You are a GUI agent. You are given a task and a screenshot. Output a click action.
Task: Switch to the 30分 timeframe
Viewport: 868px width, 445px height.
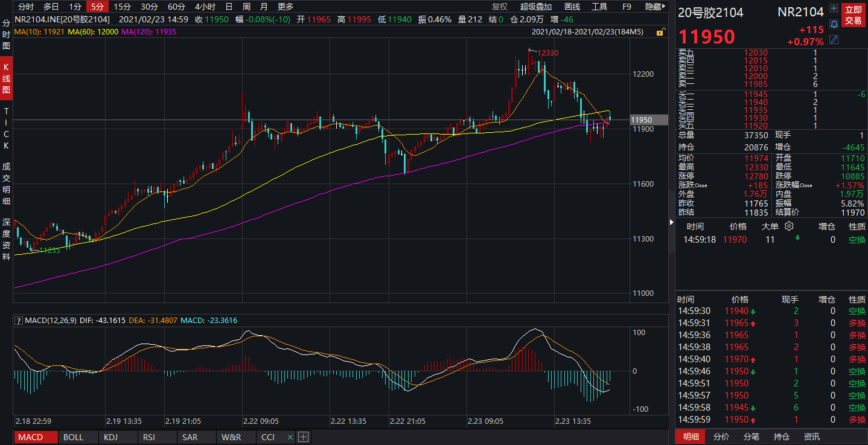(x=149, y=7)
